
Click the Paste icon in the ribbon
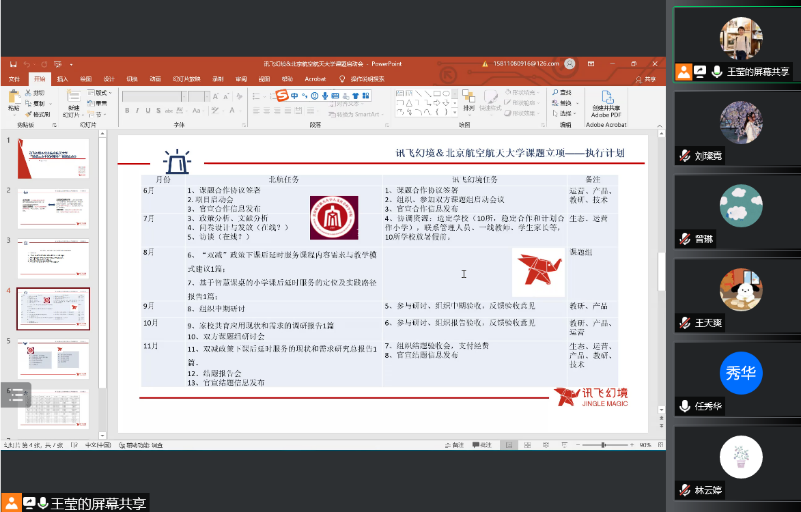[13, 99]
